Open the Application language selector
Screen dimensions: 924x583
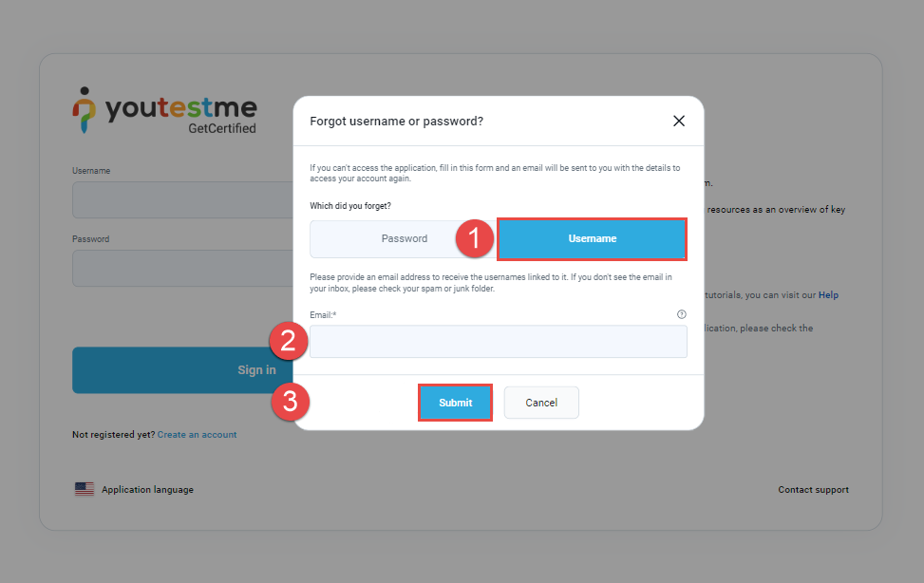147,490
